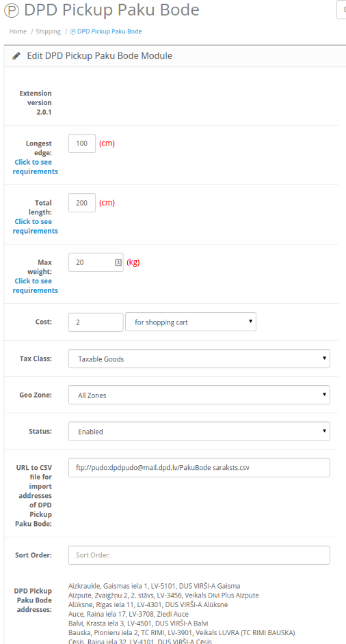346x644 pixels.
Task: Click the 'Geo Zone:' field label
Action: click(x=36, y=395)
